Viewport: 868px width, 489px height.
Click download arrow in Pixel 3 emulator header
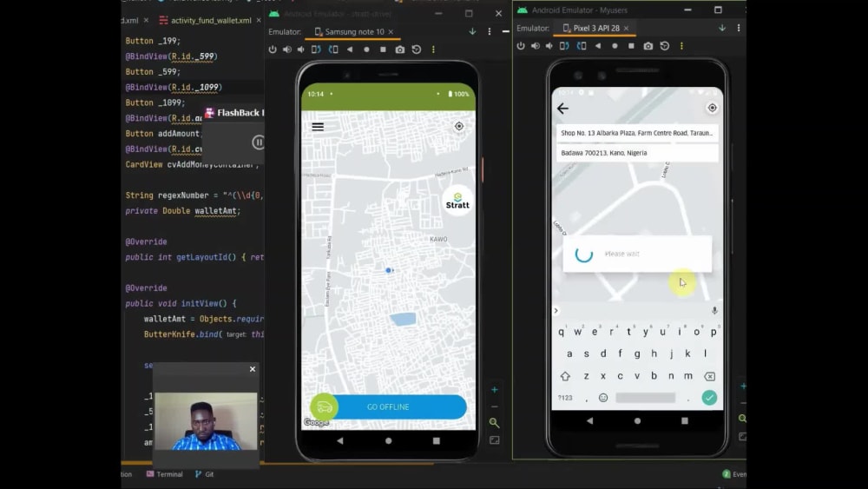point(722,28)
